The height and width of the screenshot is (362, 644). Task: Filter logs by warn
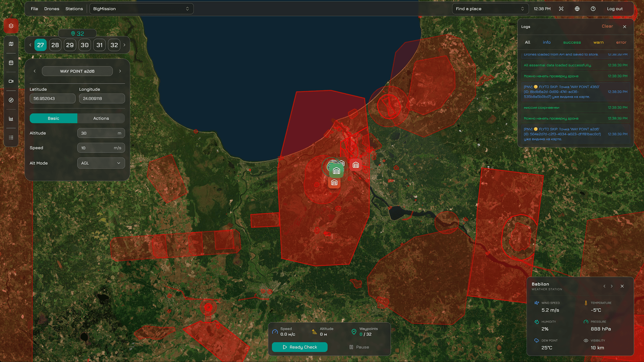coord(598,42)
